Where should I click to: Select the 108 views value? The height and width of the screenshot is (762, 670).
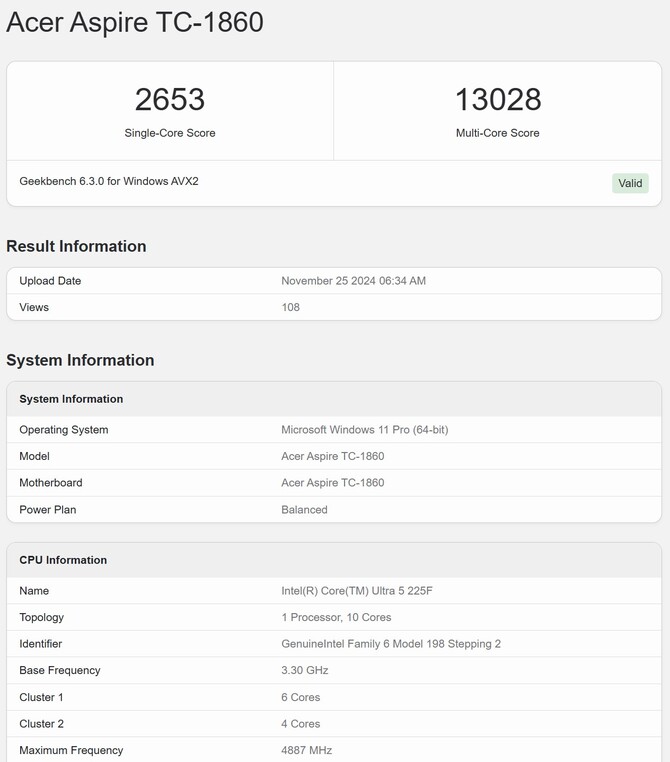coord(291,307)
